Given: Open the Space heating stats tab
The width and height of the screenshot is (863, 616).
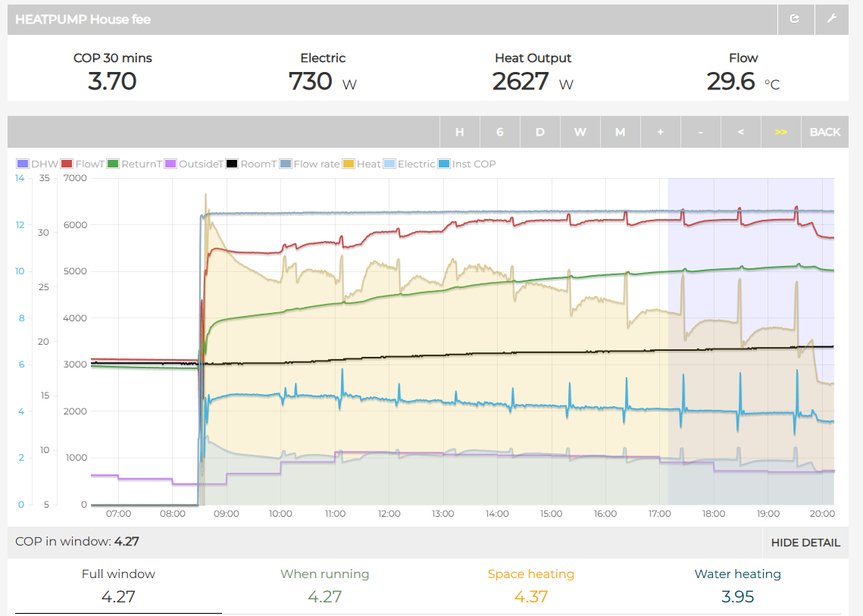Looking at the screenshot, I should (530, 586).
